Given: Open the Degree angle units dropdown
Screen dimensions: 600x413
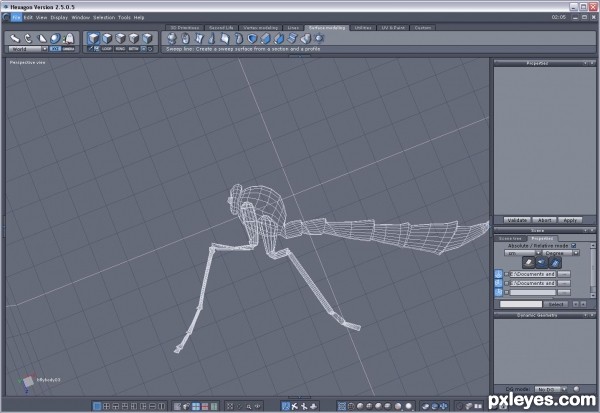Looking at the screenshot, I should click(x=561, y=253).
